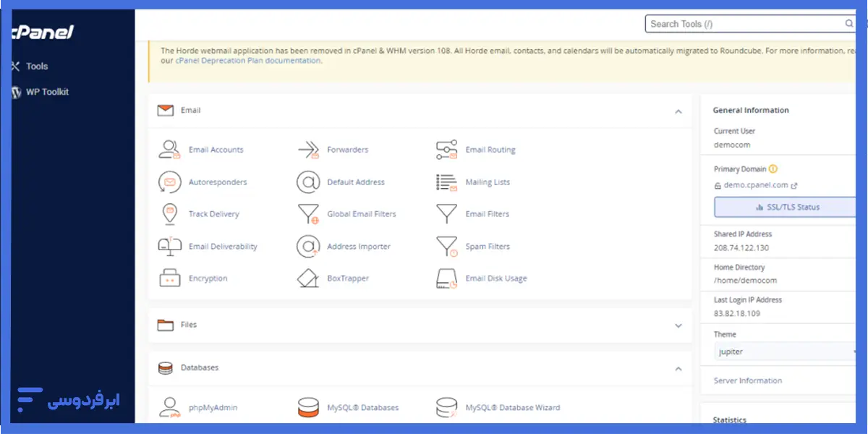The image size is (868, 434).
Task: Click the Email Accounts text link
Action: pos(216,150)
